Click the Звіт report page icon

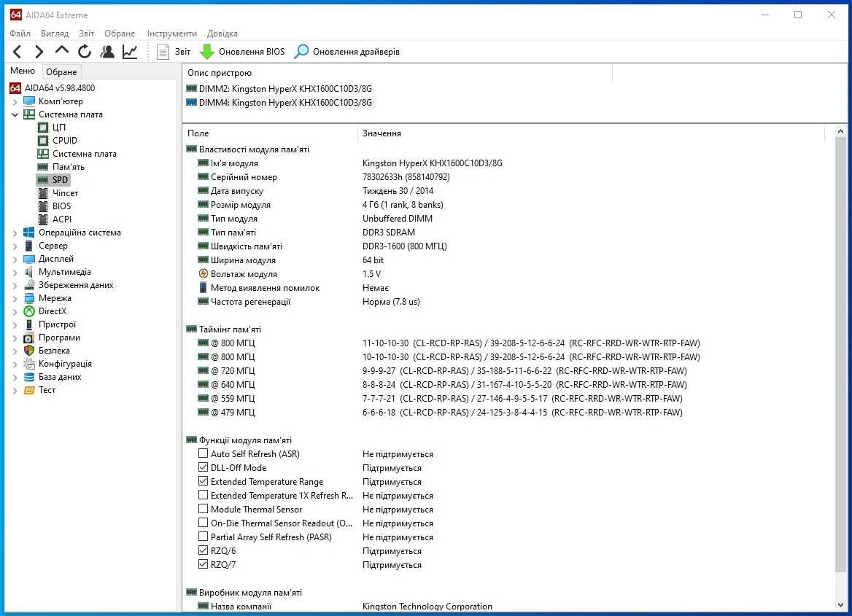(163, 52)
